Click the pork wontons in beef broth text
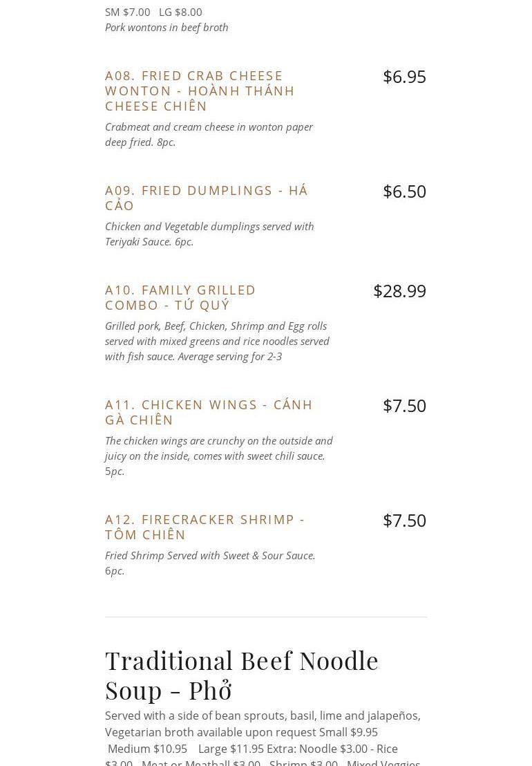 167,27
